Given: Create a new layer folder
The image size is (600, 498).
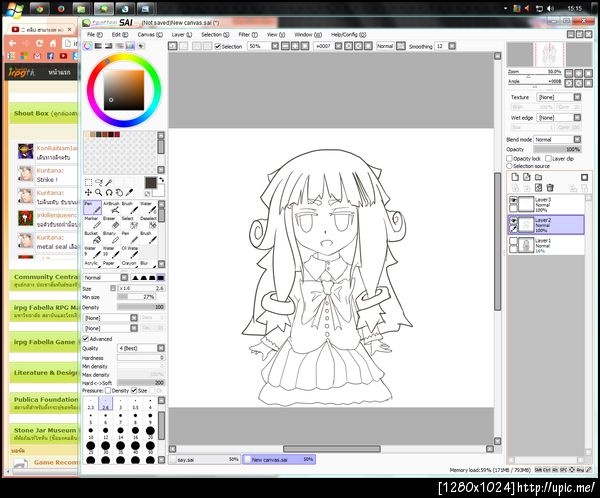Looking at the screenshot, I should (x=538, y=177).
